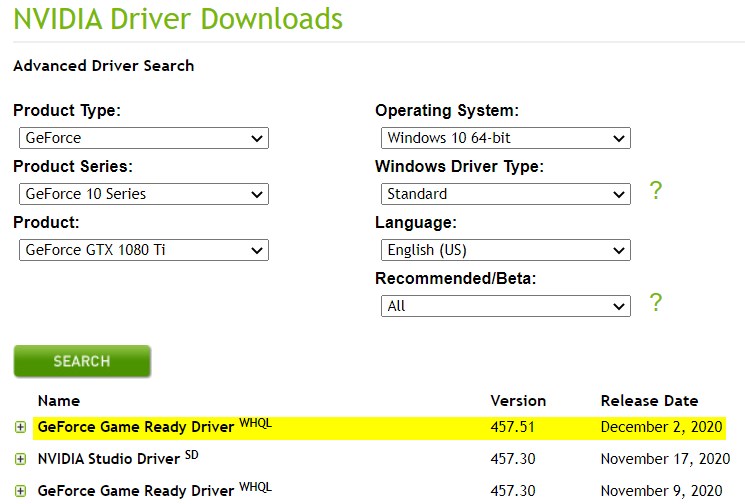Click the Version column header

518,400
